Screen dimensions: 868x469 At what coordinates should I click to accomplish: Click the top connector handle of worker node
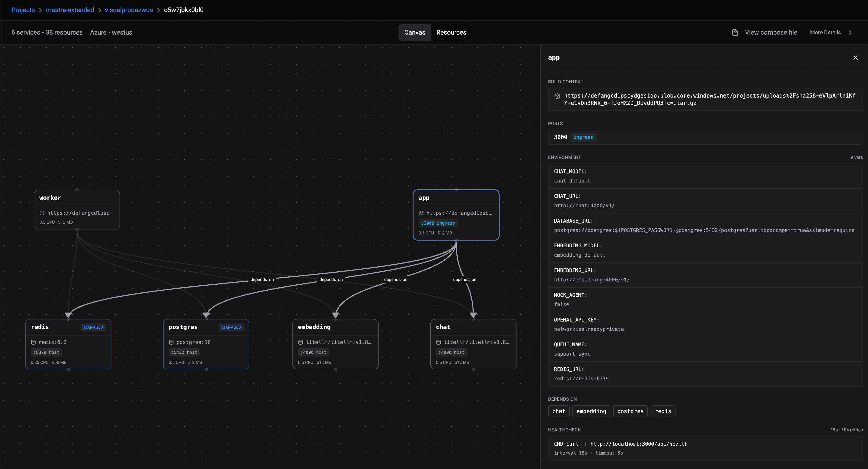click(x=77, y=190)
